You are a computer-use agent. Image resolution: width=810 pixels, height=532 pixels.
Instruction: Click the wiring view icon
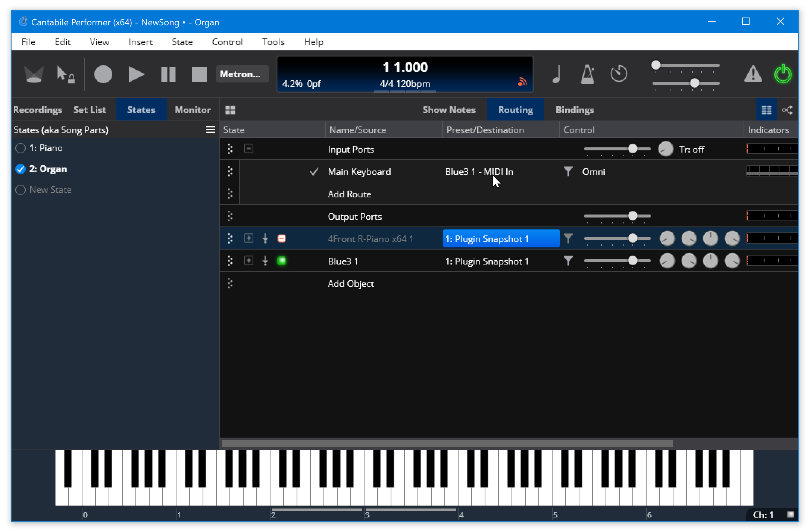[x=788, y=110]
